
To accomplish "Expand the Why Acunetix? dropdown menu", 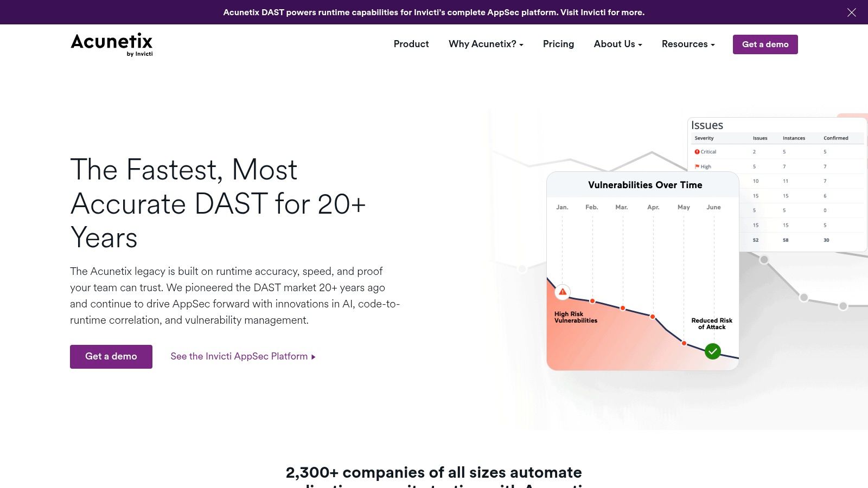I will click(486, 44).
